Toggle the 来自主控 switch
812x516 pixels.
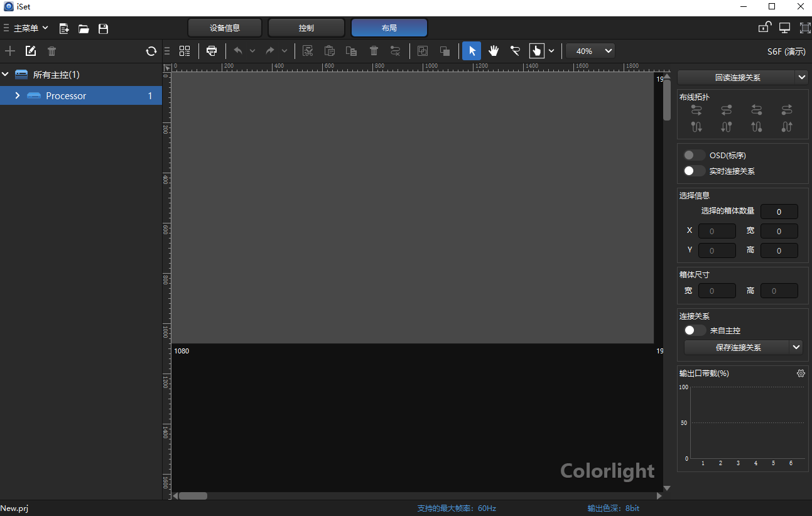coord(694,330)
